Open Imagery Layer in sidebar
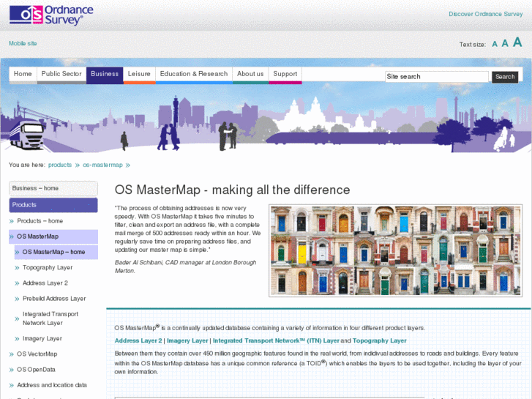This screenshot has width=532, height=399. (42, 338)
